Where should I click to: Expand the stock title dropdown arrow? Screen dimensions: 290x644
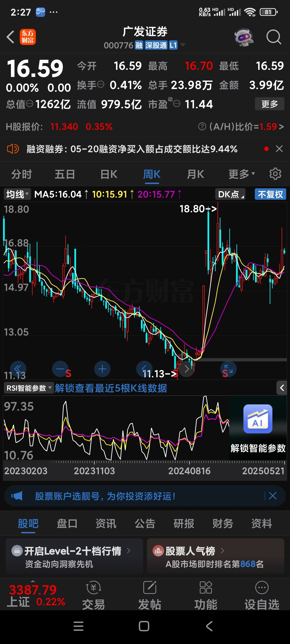coord(183,45)
